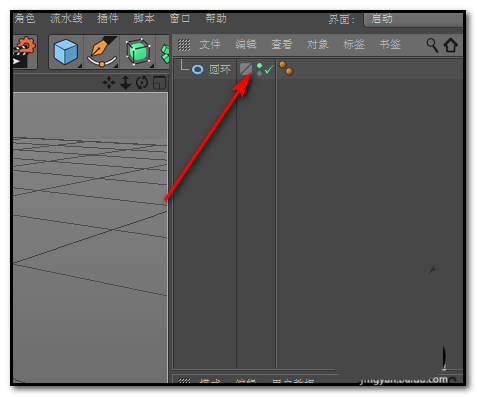This screenshot has height=397, width=477.
Task: Open object manager 查看 menu
Action: [282, 44]
